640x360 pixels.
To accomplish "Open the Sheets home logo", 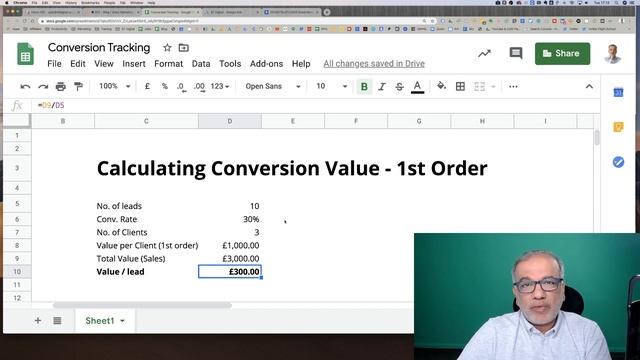I will pyautogui.click(x=25, y=54).
